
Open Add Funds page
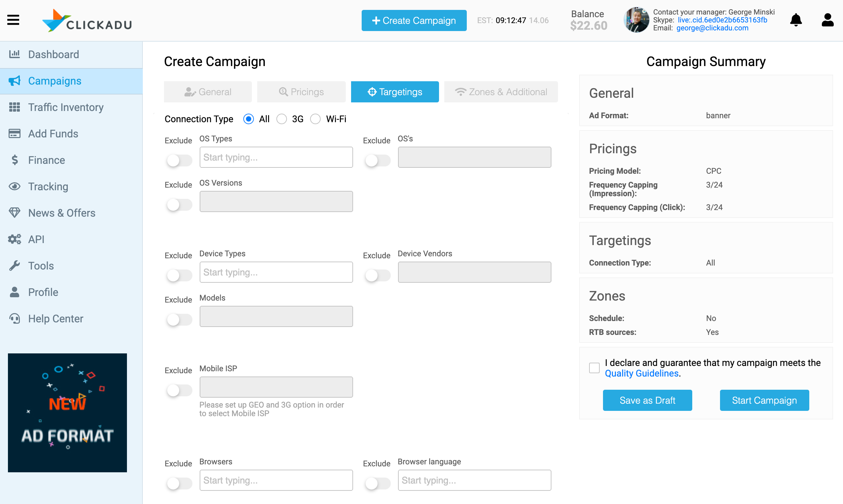[x=71, y=134]
